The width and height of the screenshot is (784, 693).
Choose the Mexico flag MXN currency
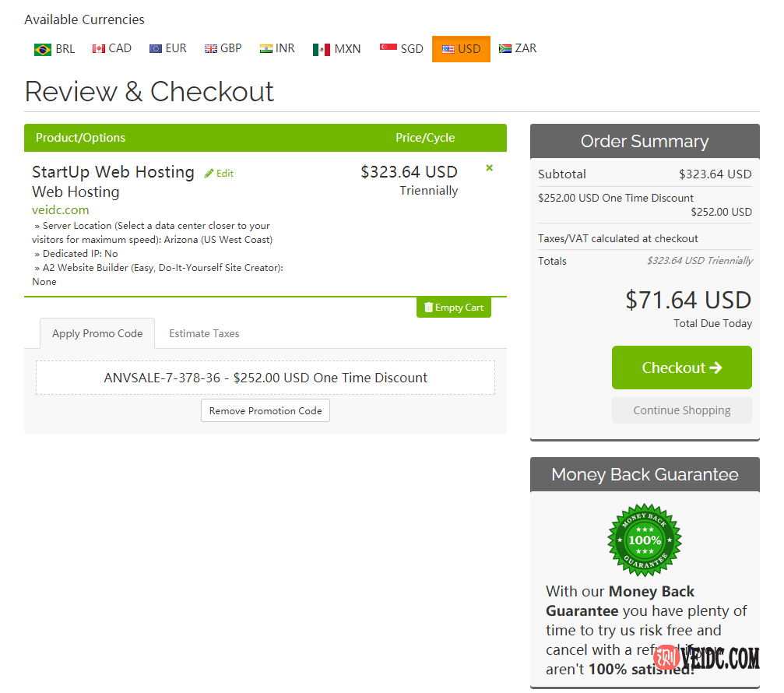tap(337, 49)
